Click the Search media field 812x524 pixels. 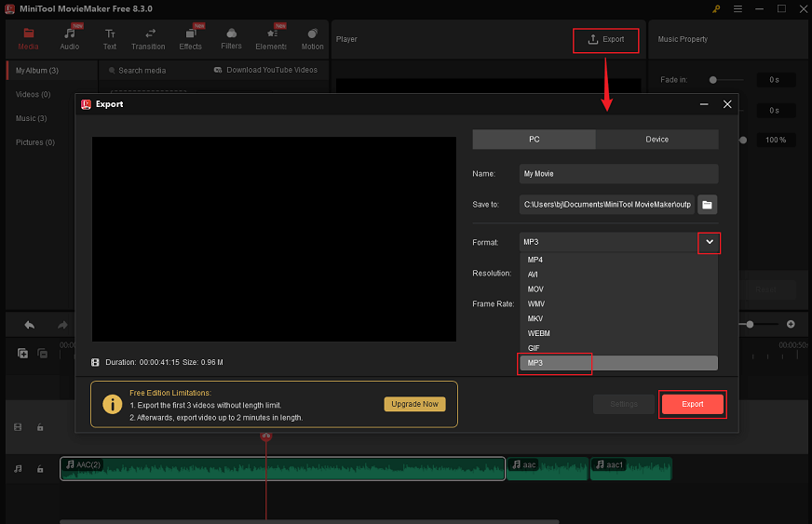click(142, 71)
